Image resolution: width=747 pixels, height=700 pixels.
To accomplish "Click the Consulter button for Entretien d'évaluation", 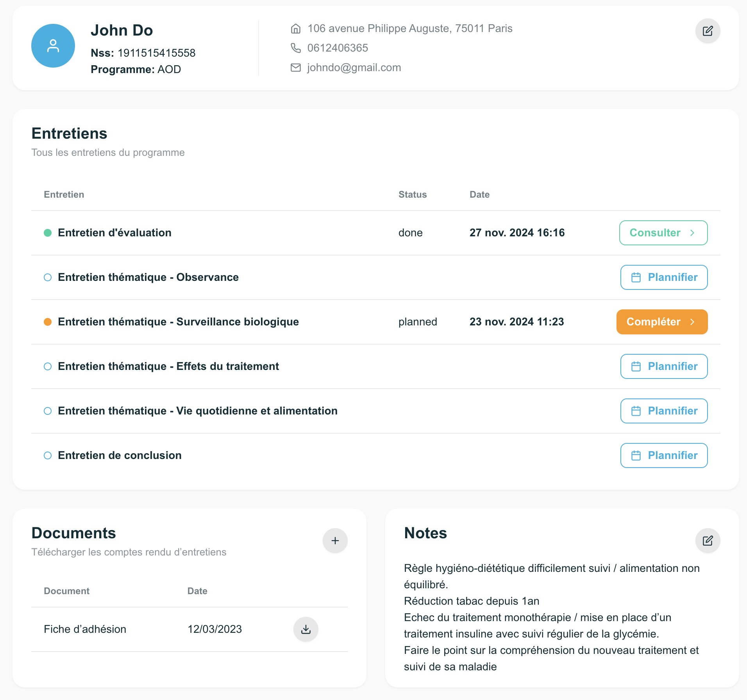I will 663,233.
